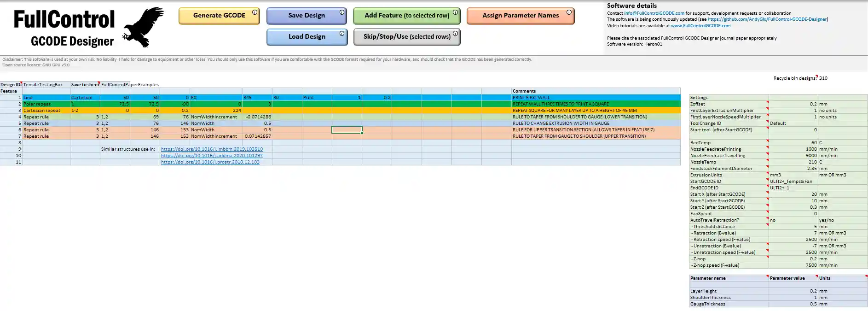Image resolution: width=868 pixels, height=311 pixels.
Task: Select the GaugeThickness parameter value 0.5
Action: (793, 304)
